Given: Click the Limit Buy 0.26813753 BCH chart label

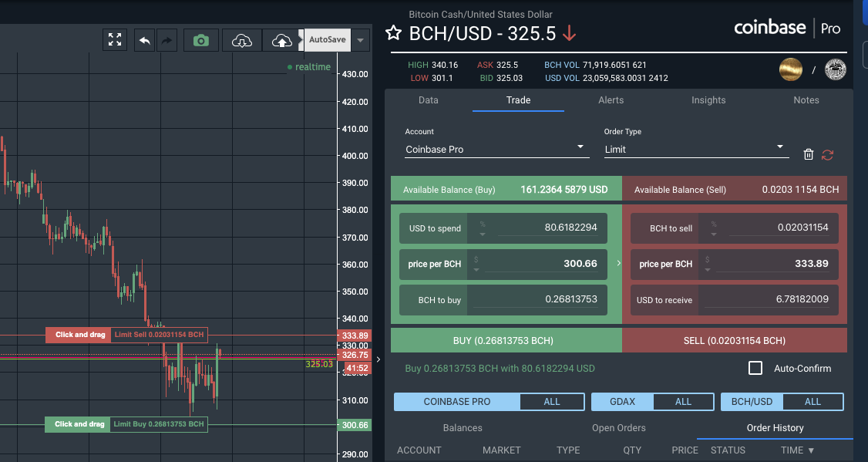Looking at the screenshot, I should point(158,424).
